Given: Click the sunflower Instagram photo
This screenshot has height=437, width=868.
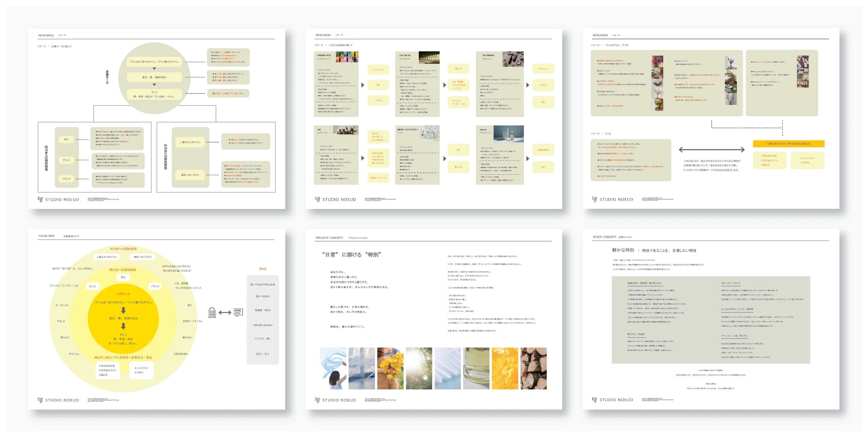Looking at the screenshot, I should [658, 104].
